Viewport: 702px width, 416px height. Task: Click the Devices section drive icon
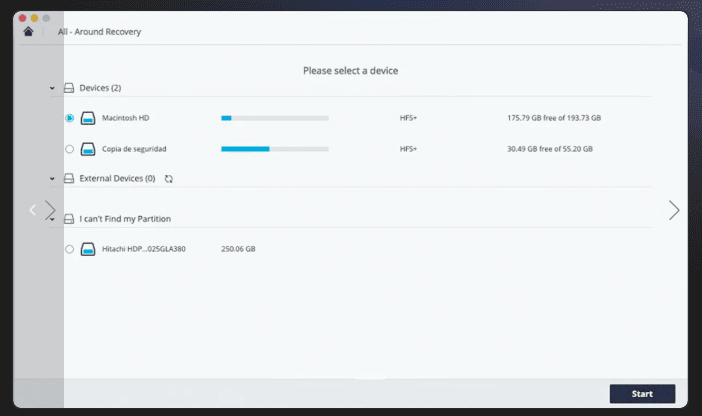pyautogui.click(x=69, y=88)
